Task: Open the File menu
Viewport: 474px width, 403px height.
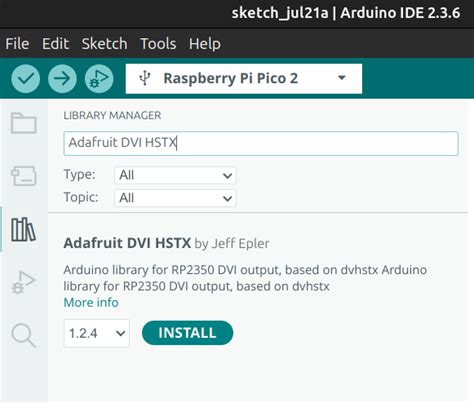Action: coord(17,44)
